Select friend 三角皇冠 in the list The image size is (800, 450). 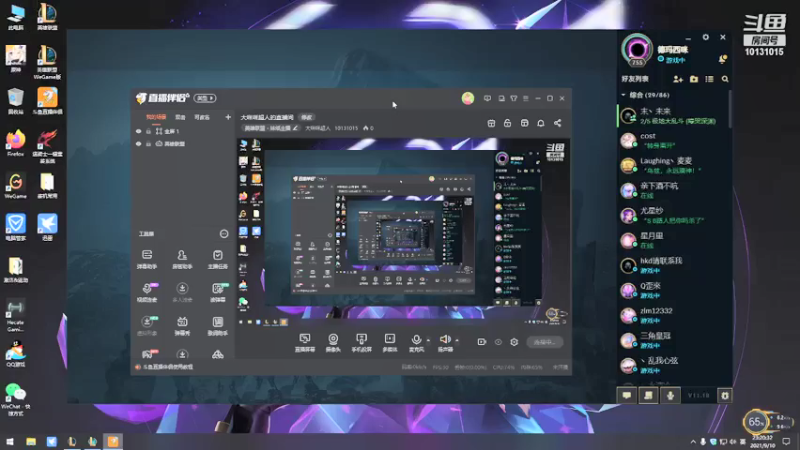pos(673,340)
